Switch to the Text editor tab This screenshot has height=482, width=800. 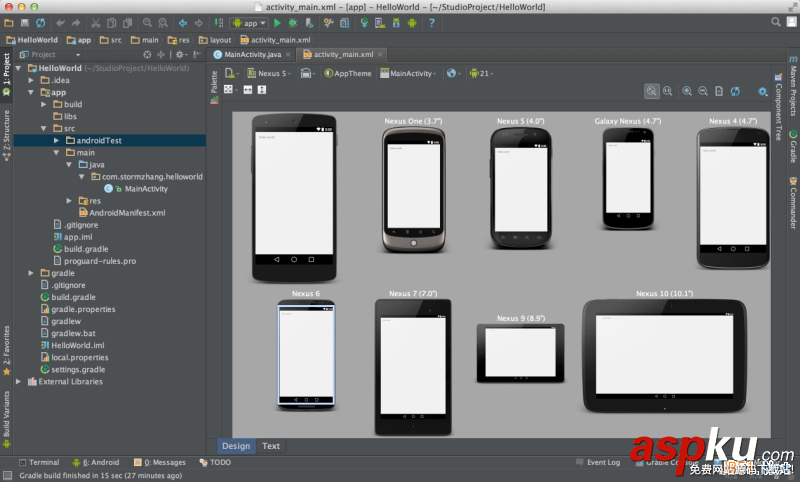(x=271, y=446)
